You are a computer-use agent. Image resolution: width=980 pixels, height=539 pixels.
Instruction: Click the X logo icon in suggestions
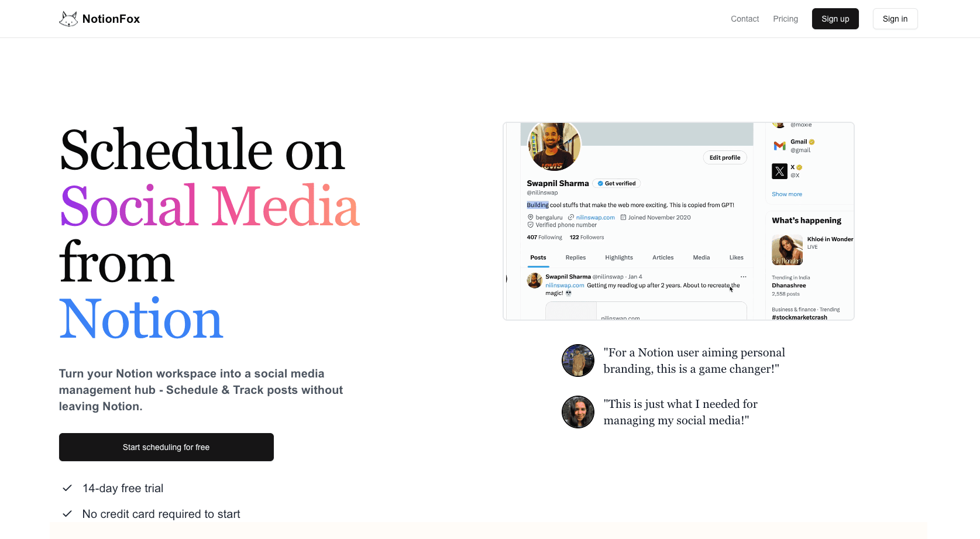click(x=779, y=171)
